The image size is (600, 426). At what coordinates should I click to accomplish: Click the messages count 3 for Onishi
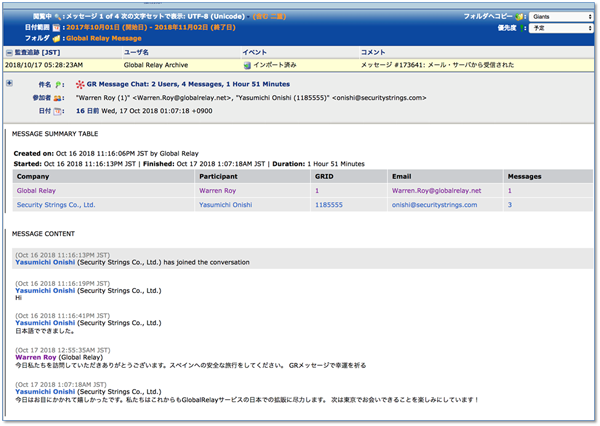(x=510, y=205)
